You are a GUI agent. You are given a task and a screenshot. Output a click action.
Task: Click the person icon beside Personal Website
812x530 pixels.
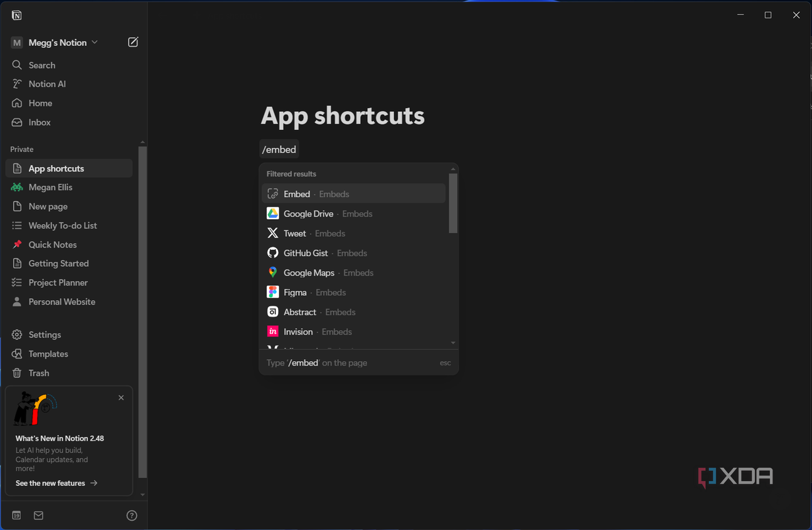(x=17, y=302)
